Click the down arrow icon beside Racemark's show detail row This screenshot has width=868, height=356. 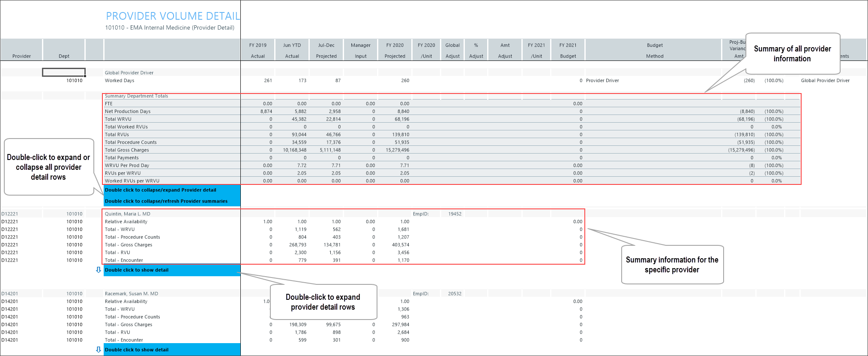point(99,350)
